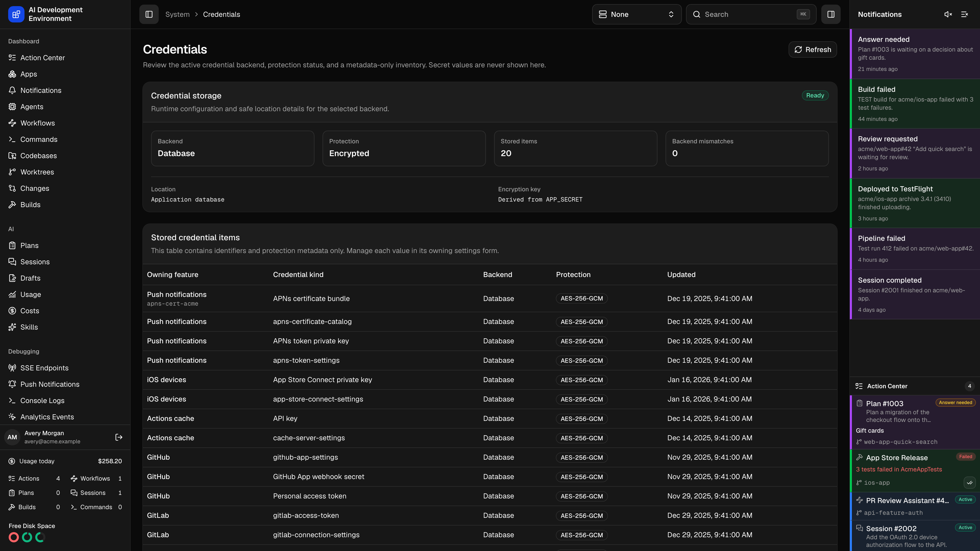Viewport: 980px width, 551px height.
Task: Open the Build failed notification
Action: click(x=915, y=103)
